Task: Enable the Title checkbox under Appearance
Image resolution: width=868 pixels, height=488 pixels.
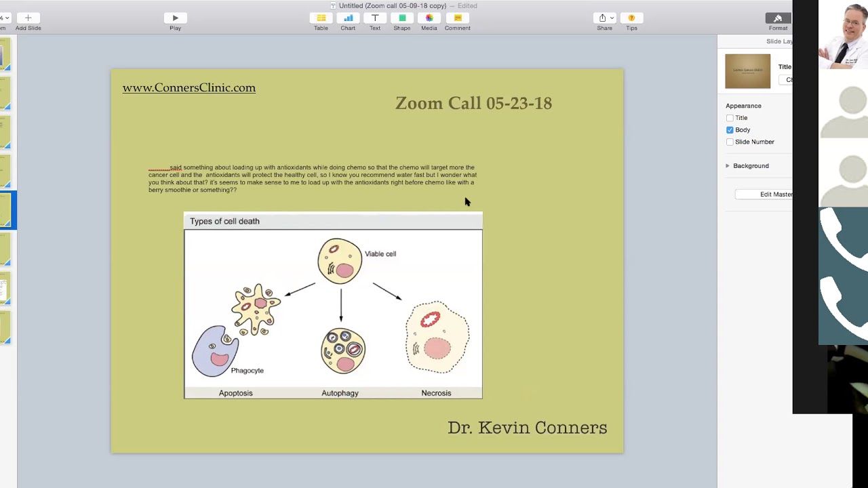Action: 730,118
